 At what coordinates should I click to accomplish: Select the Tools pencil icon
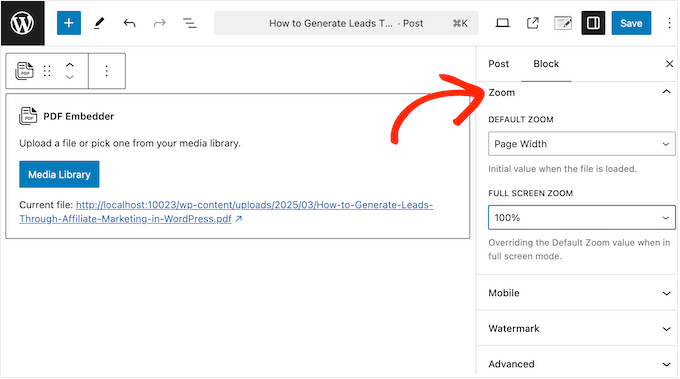[x=99, y=23]
